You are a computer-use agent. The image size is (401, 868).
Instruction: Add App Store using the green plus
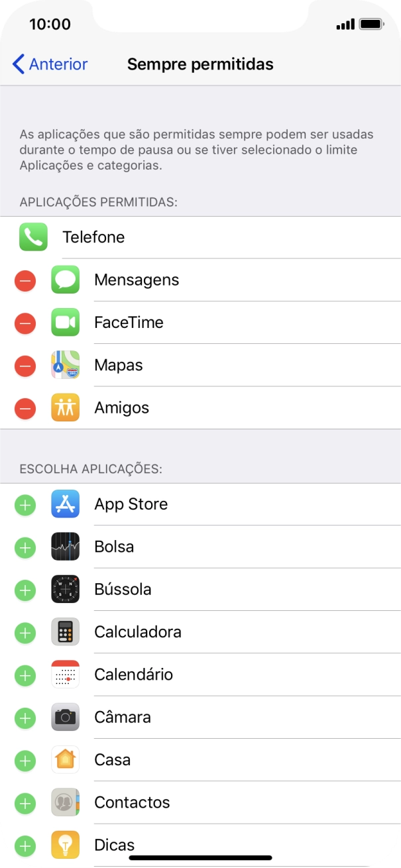click(25, 504)
